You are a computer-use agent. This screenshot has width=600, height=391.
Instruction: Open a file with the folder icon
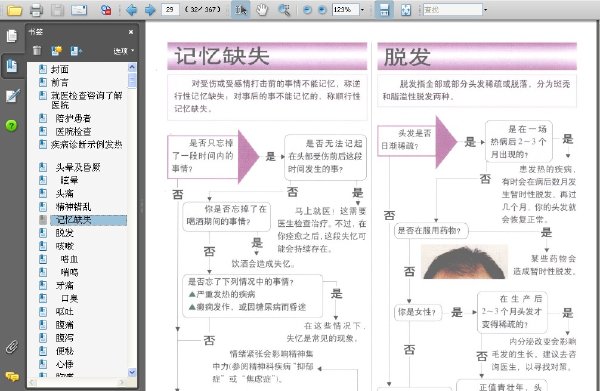click(x=14, y=10)
